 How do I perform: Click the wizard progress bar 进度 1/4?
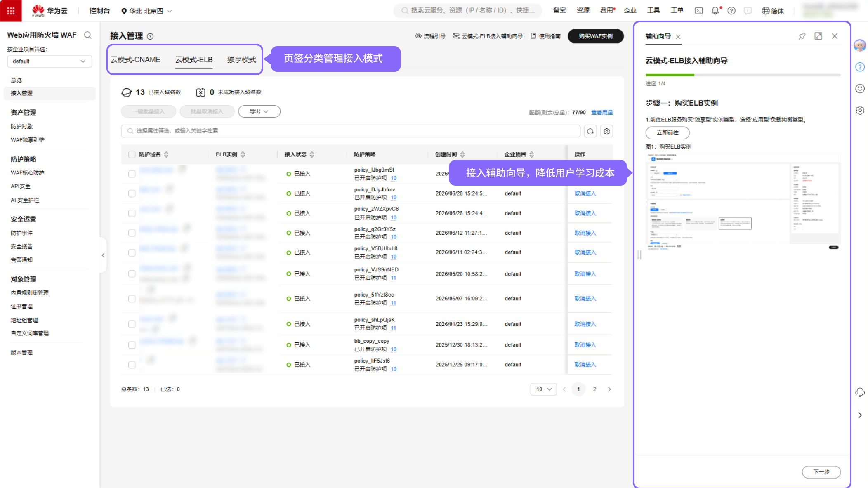click(x=743, y=75)
